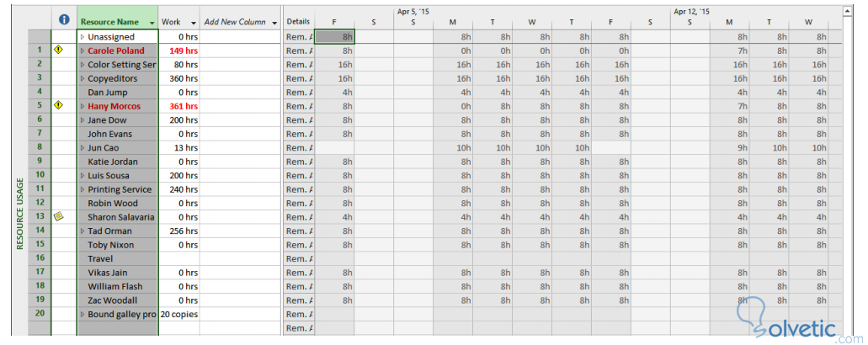
Task: Select the Apr 12, '15 week header
Action: (691, 11)
